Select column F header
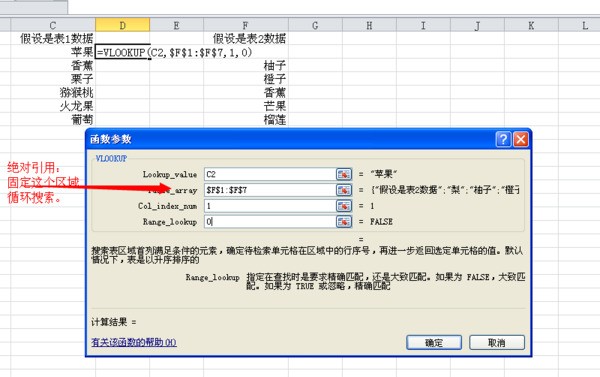Screen dimensions: 600x377 click(246, 25)
